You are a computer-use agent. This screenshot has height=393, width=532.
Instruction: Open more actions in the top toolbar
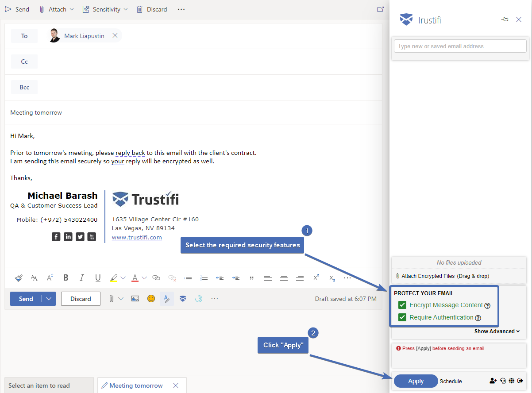coord(181,9)
